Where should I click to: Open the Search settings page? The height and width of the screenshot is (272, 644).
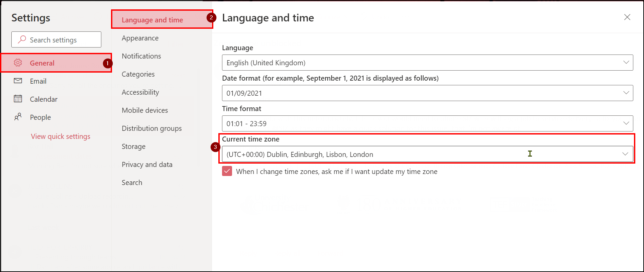[132, 183]
